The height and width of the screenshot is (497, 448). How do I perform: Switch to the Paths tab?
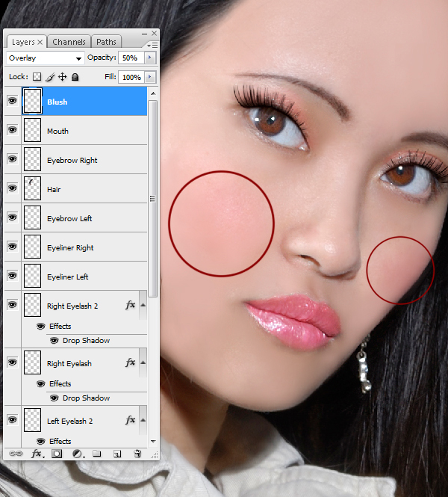tap(106, 42)
